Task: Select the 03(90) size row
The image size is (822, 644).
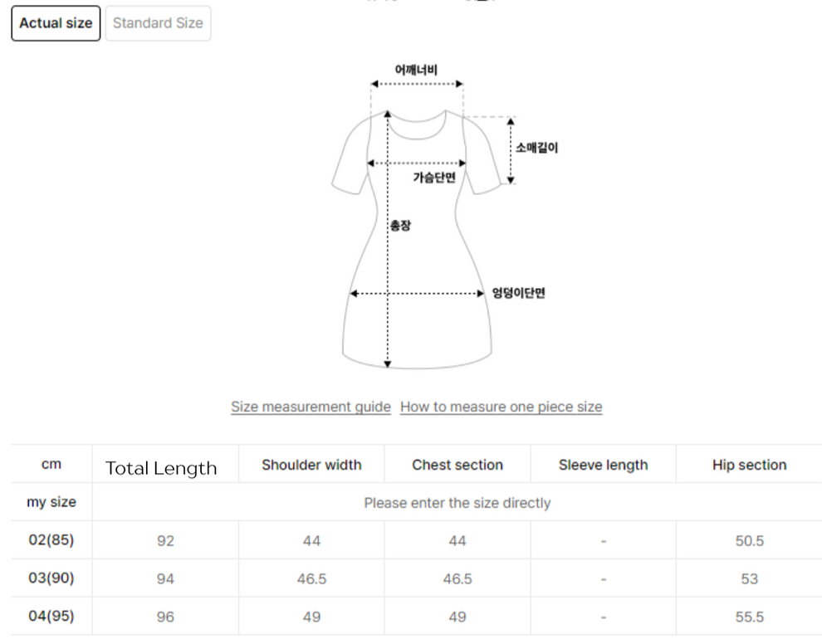Action: click(x=51, y=578)
